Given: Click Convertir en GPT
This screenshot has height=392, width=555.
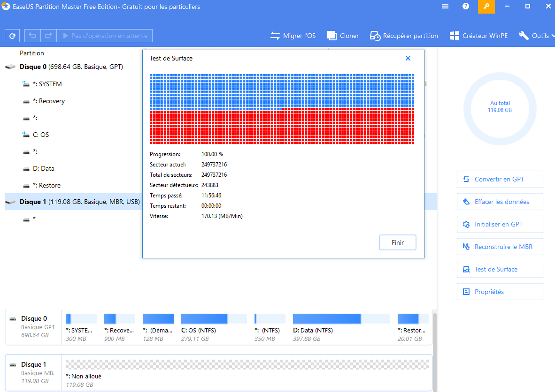Looking at the screenshot, I should pyautogui.click(x=500, y=179).
